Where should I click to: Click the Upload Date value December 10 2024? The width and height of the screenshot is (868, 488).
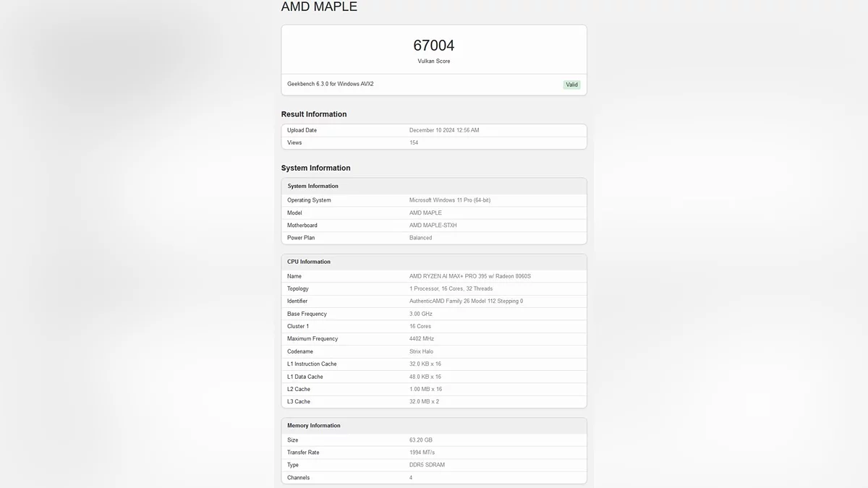coord(444,130)
